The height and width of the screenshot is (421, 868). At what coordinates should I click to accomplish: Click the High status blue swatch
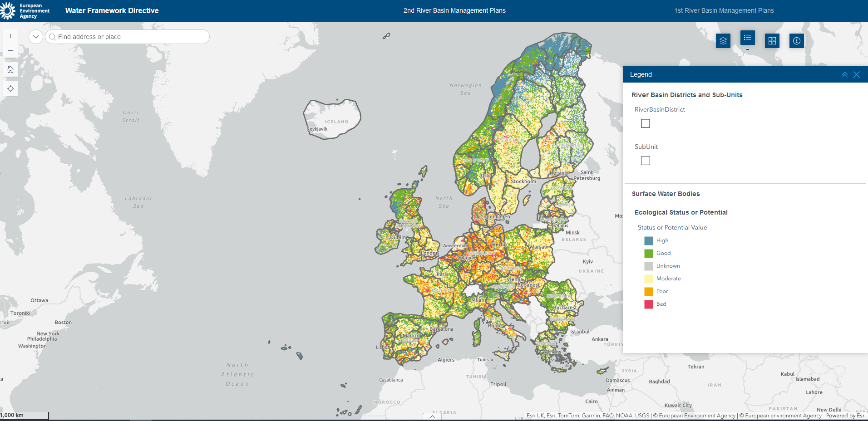click(649, 240)
